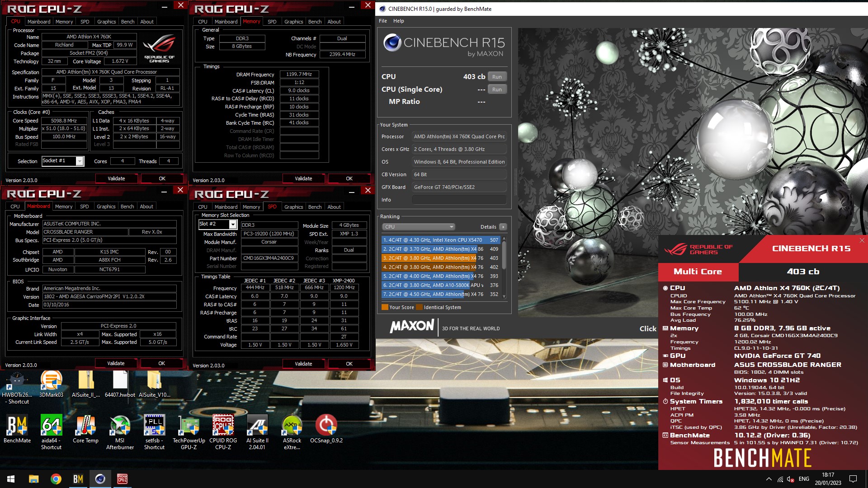The width and height of the screenshot is (868, 488).
Task: Launch BenchMate desktop icon
Action: [x=17, y=428]
